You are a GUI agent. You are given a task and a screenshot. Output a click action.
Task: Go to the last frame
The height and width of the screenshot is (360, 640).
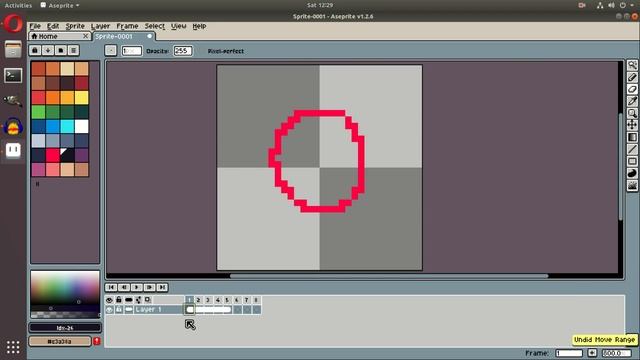pos(162,287)
